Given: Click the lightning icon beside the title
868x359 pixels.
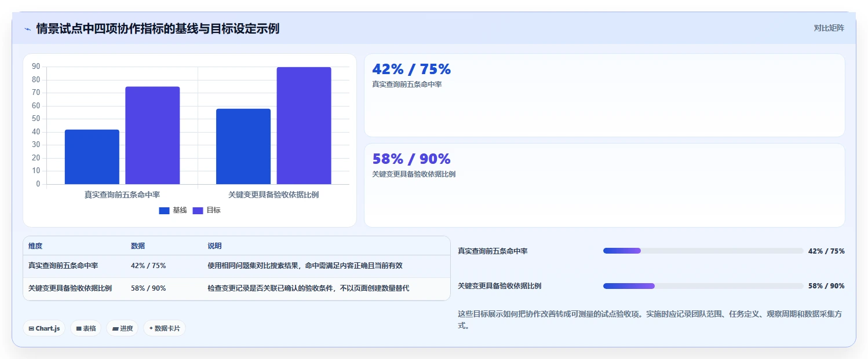Looking at the screenshot, I should pyautogui.click(x=27, y=29).
